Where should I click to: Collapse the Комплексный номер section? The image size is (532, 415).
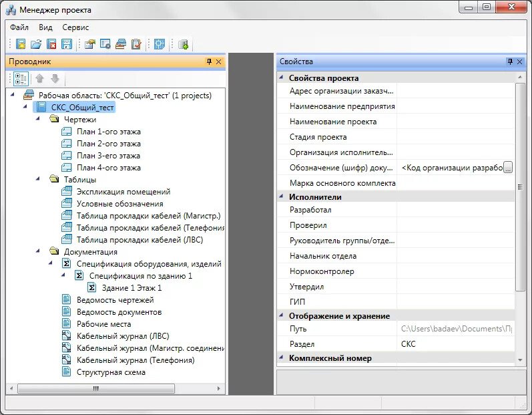coord(281,358)
